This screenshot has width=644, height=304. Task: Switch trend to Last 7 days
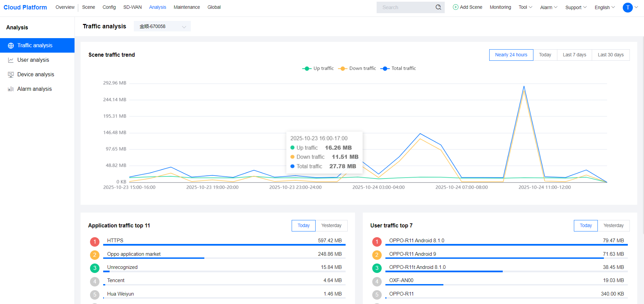pyautogui.click(x=574, y=55)
